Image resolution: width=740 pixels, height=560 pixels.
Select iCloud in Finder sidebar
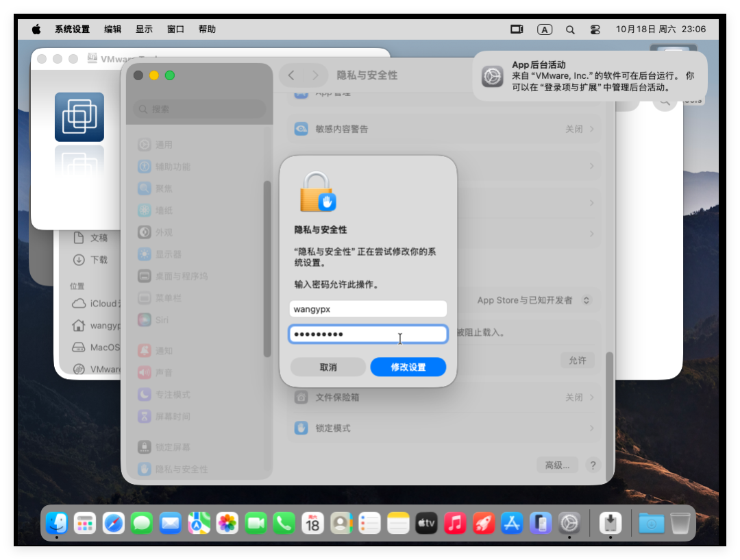(97, 304)
